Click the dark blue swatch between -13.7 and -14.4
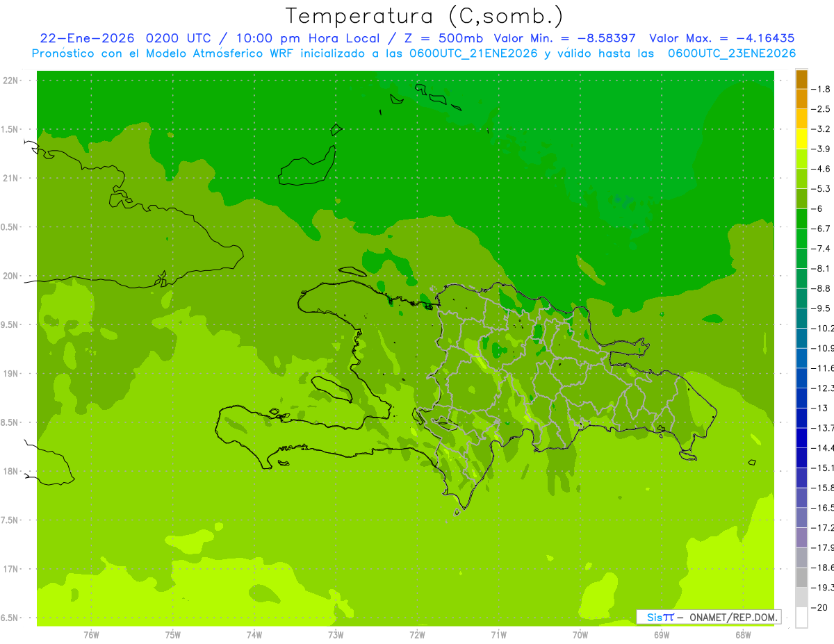834x644 pixels. pyautogui.click(x=801, y=438)
